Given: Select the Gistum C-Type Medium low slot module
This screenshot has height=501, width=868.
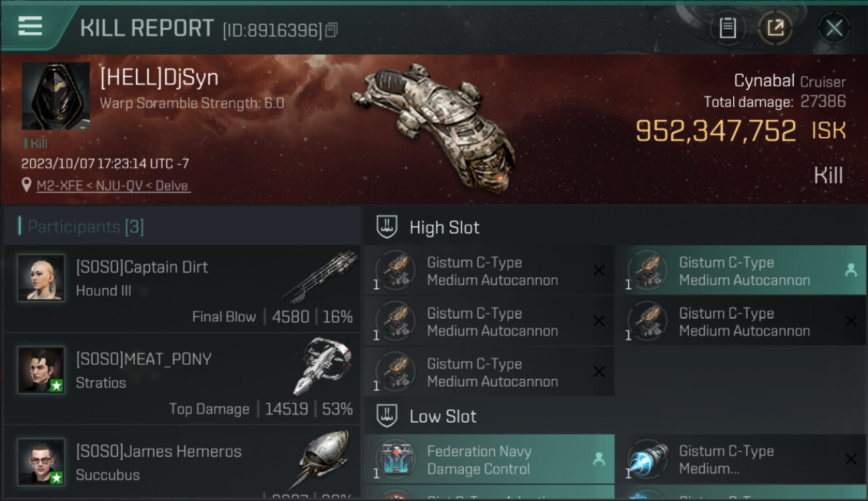Looking at the screenshot, I should 741,460.
